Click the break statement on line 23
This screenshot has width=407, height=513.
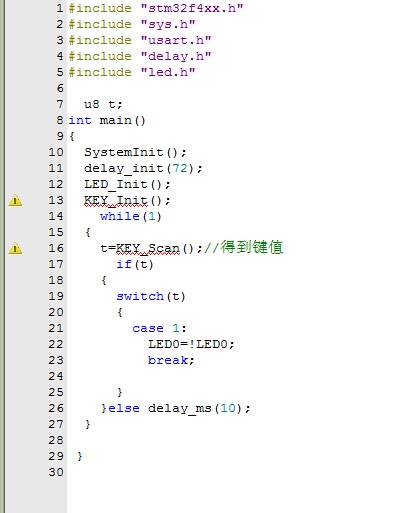click(x=171, y=360)
